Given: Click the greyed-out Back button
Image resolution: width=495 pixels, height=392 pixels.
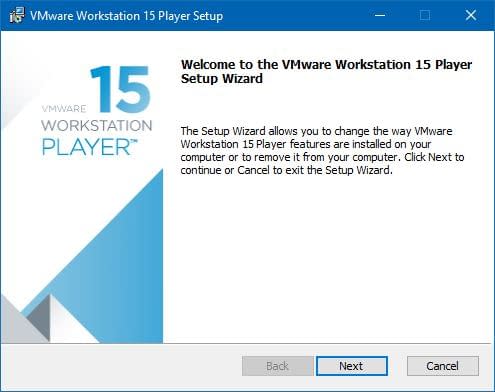Looking at the screenshot, I should pos(277,366).
